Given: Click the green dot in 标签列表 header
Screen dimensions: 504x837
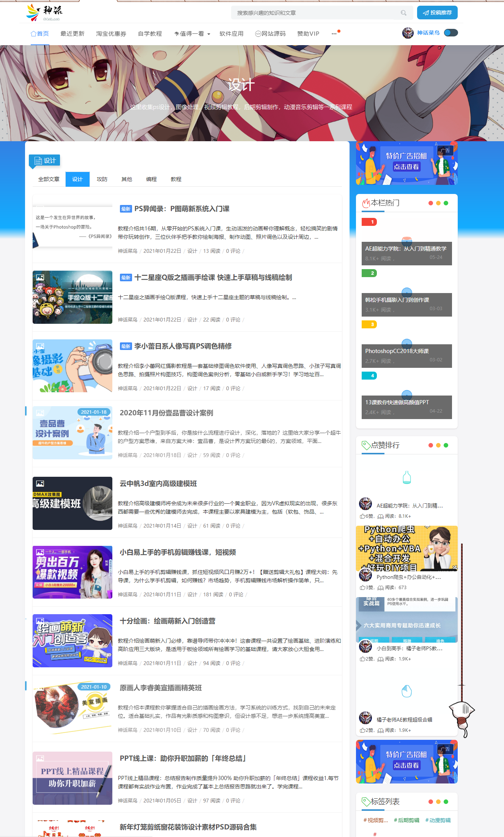Looking at the screenshot, I should pyautogui.click(x=446, y=802).
